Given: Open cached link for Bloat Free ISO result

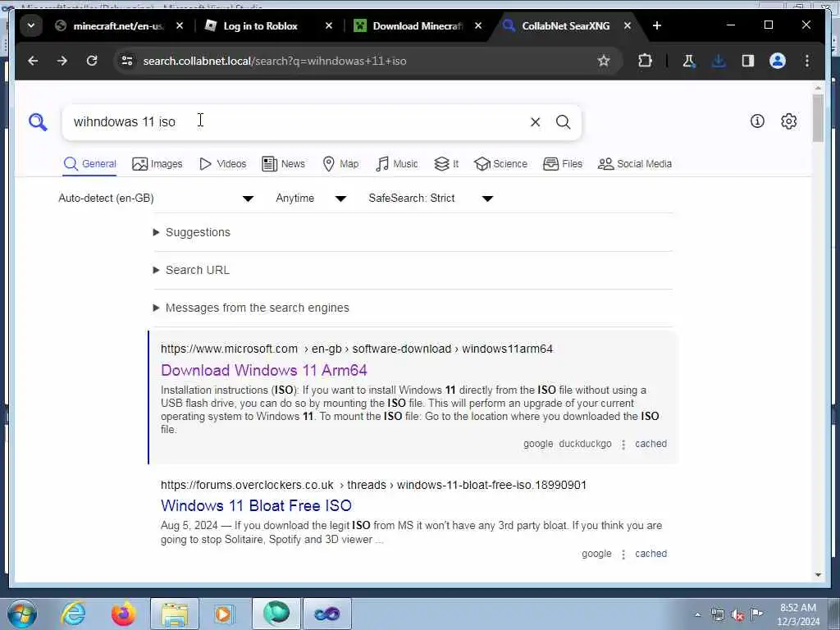Looking at the screenshot, I should click(x=651, y=554).
